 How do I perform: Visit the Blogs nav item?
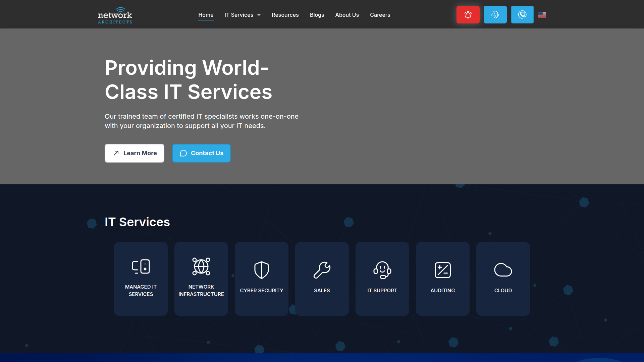(317, 15)
